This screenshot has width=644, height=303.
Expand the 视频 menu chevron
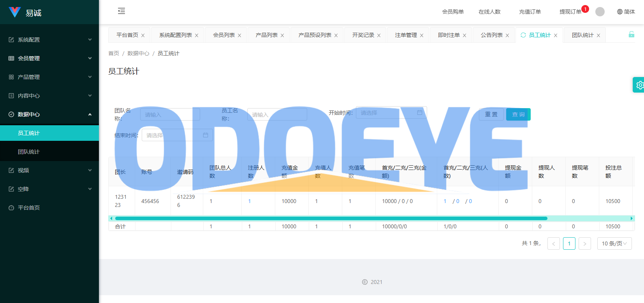(x=90, y=170)
